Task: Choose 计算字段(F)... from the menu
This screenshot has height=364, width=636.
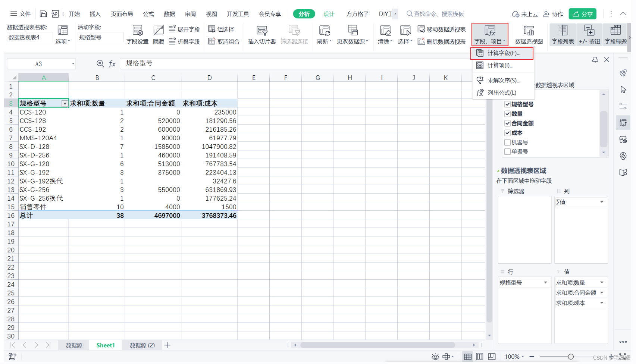Action: click(502, 53)
